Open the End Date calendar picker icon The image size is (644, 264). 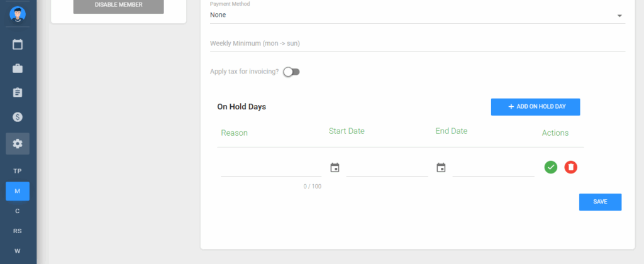point(441,168)
